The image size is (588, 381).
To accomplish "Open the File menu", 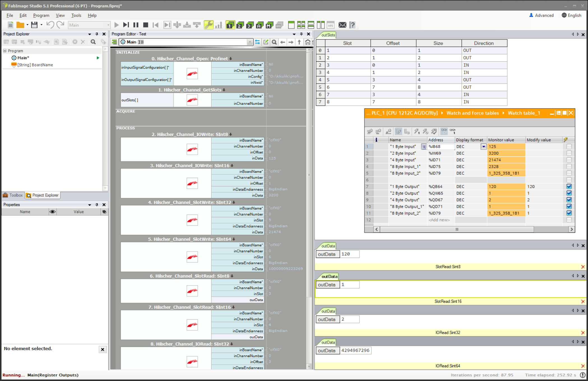I will (10, 15).
